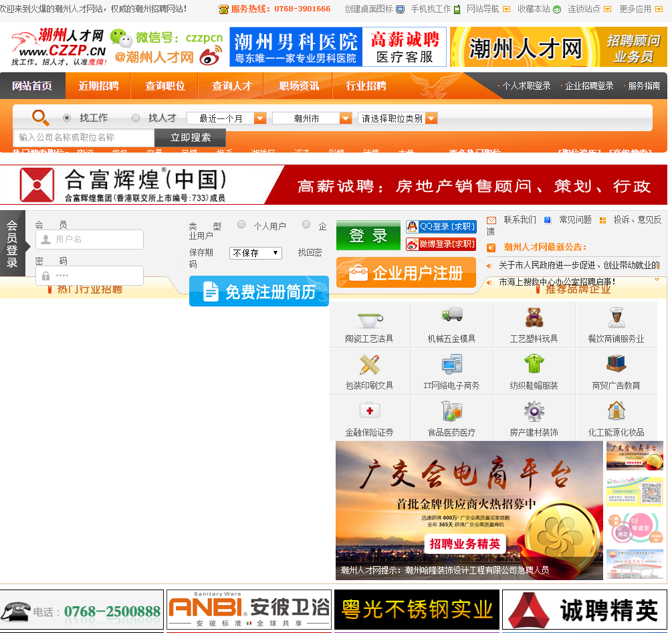Focus the company or job name search box

click(84, 138)
